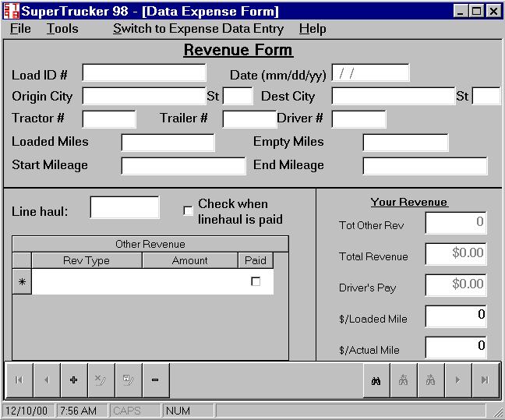Open the Help menu
Screen dimensions: 505x420
tap(313, 29)
